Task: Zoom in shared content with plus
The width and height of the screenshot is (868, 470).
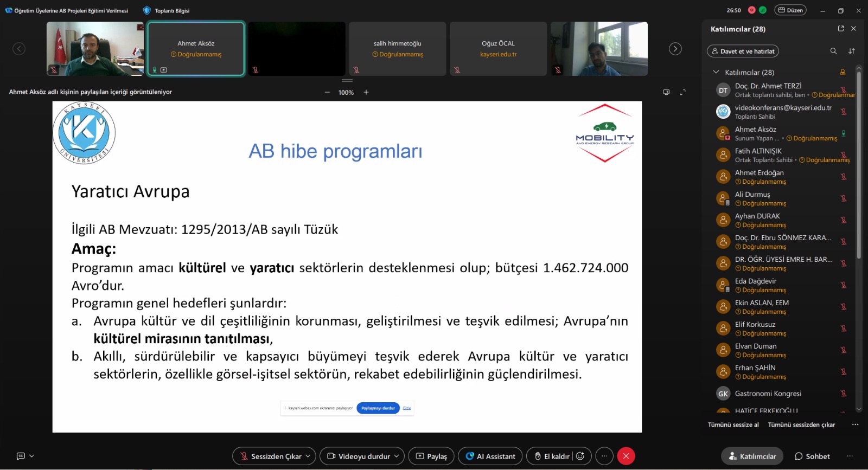Action: 366,92
